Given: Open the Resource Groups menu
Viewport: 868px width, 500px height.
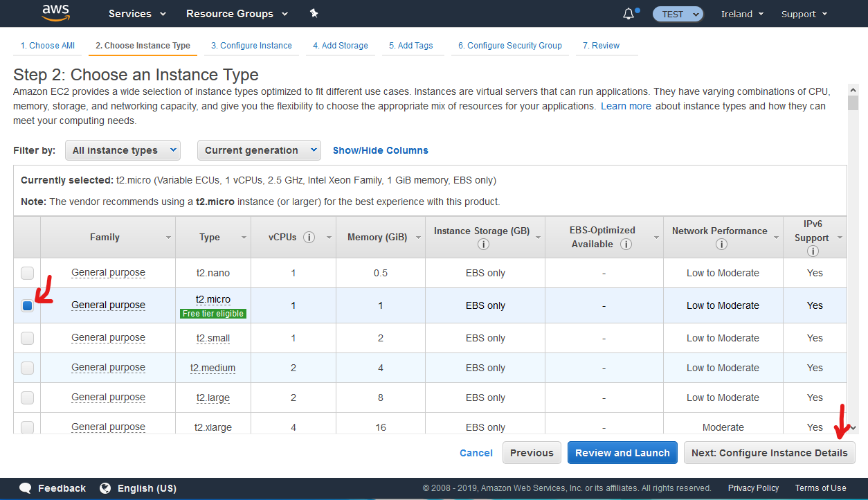Looking at the screenshot, I should coord(235,14).
